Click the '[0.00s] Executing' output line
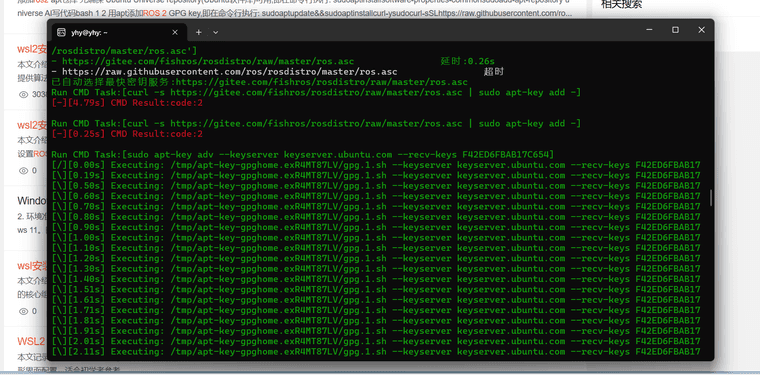Image resolution: width=760 pixels, height=375 pixels. coord(376,165)
